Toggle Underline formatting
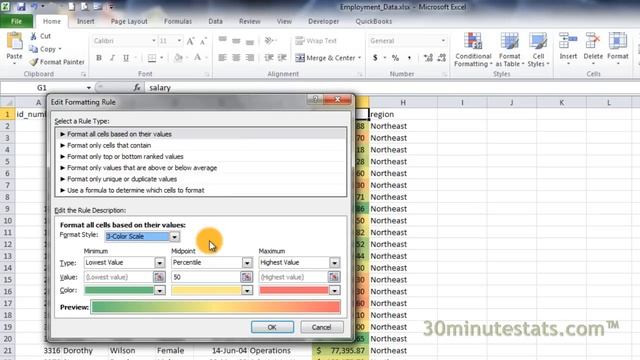 [x=126, y=58]
